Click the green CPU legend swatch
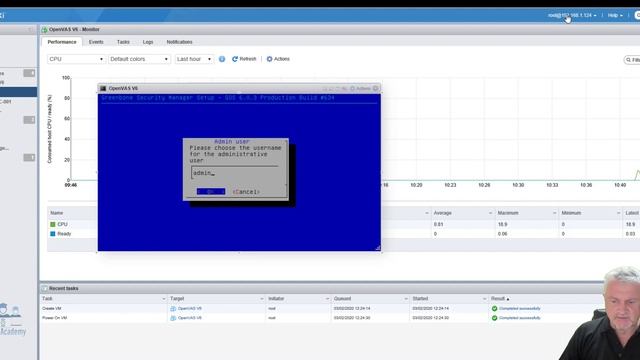Image resolution: width=640 pixels, height=360 pixels. pyautogui.click(x=53, y=224)
